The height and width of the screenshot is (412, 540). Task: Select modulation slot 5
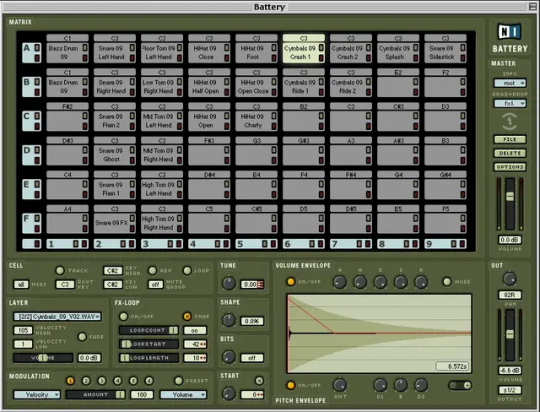pyautogui.click(x=133, y=381)
